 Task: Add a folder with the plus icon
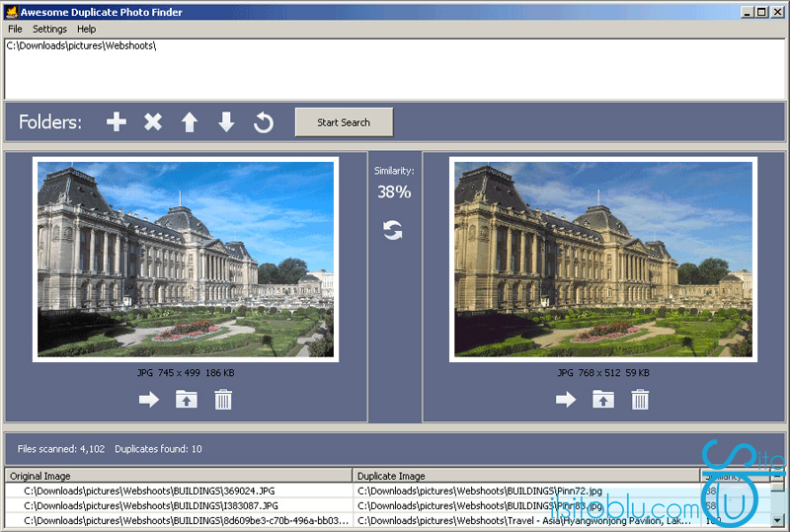pyautogui.click(x=117, y=122)
